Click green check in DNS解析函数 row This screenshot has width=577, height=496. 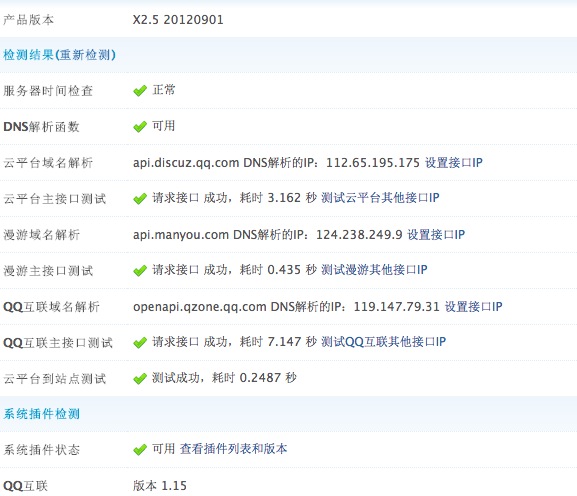tap(140, 127)
